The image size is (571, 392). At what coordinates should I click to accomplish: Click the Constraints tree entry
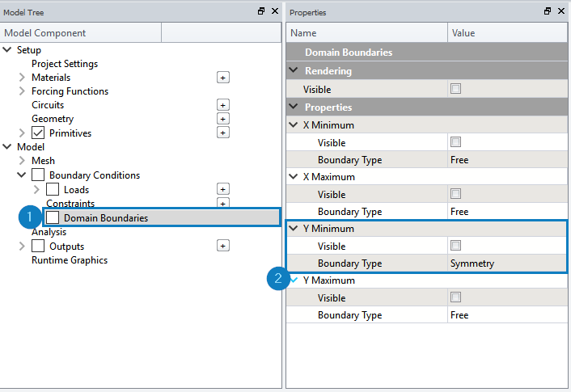[x=70, y=203]
